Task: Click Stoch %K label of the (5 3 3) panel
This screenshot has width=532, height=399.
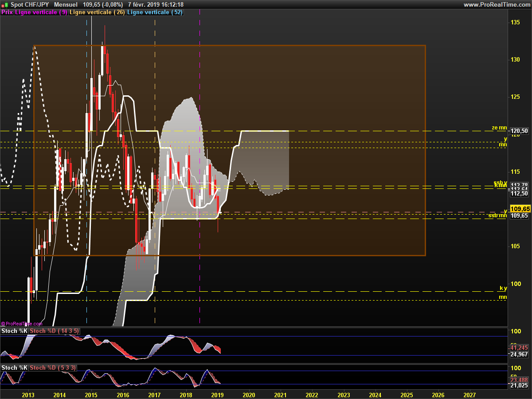Action: 15,368
